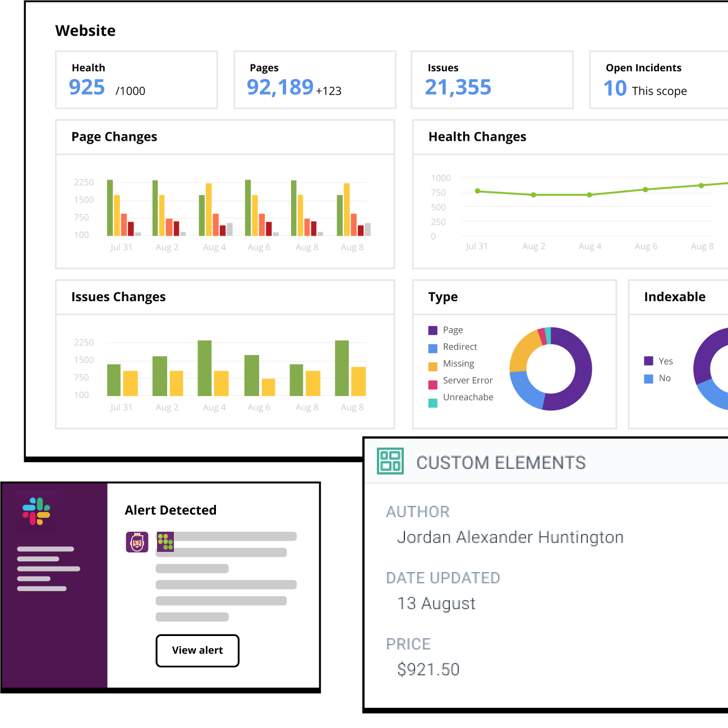Select the Unreachabe legend swatch

[x=433, y=403]
